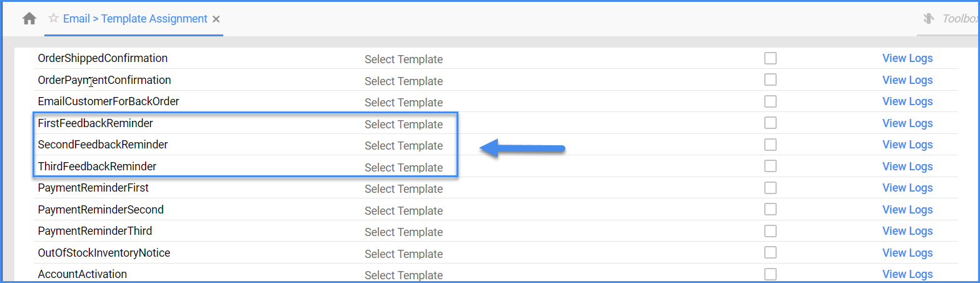Viewport: 980px width, 283px height.
Task: Check the PaymentReminderSecond checkbox
Action: point(770,209)
